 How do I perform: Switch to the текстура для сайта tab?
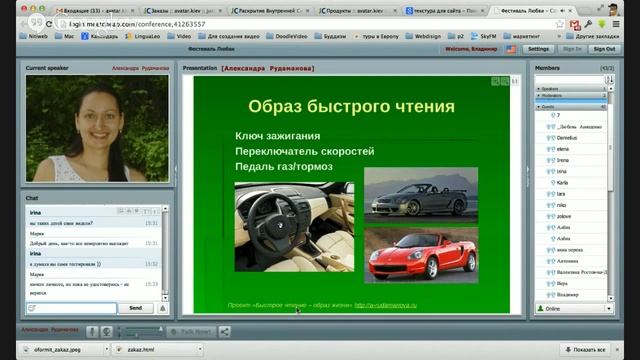[x=445, y=11]
